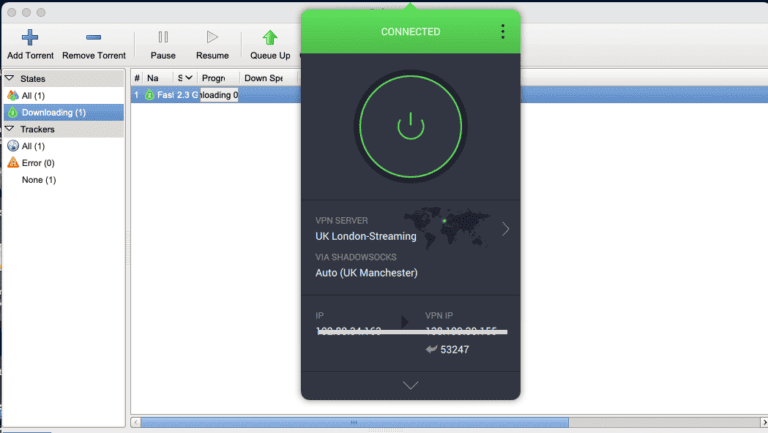Open server list via right chevron

505,229
